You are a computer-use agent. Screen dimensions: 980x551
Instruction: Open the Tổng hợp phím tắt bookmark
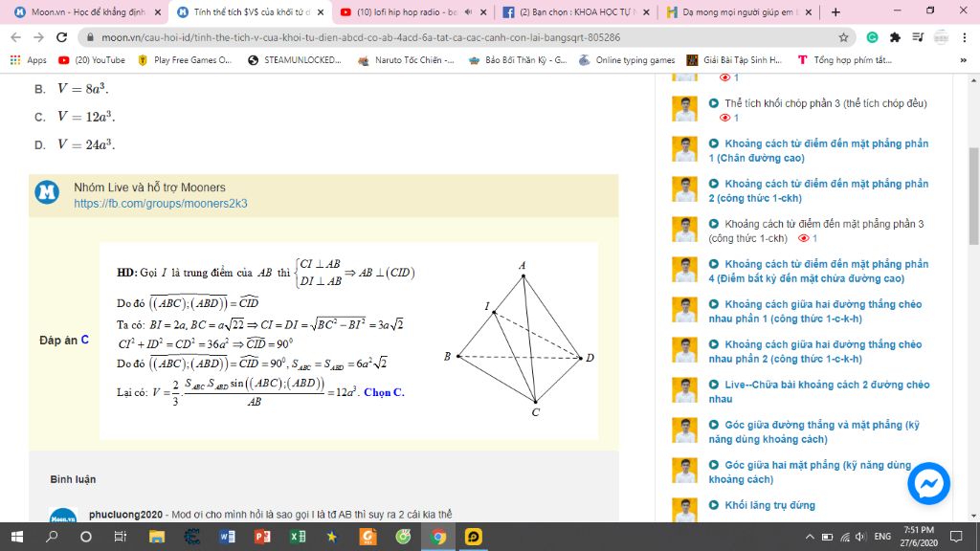pos(844,60)
